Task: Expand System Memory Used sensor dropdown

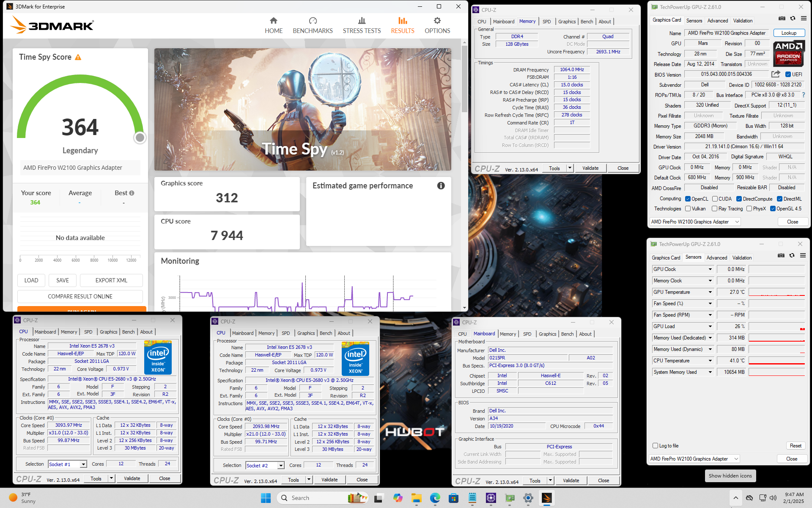Action: [x=710, y=372]
